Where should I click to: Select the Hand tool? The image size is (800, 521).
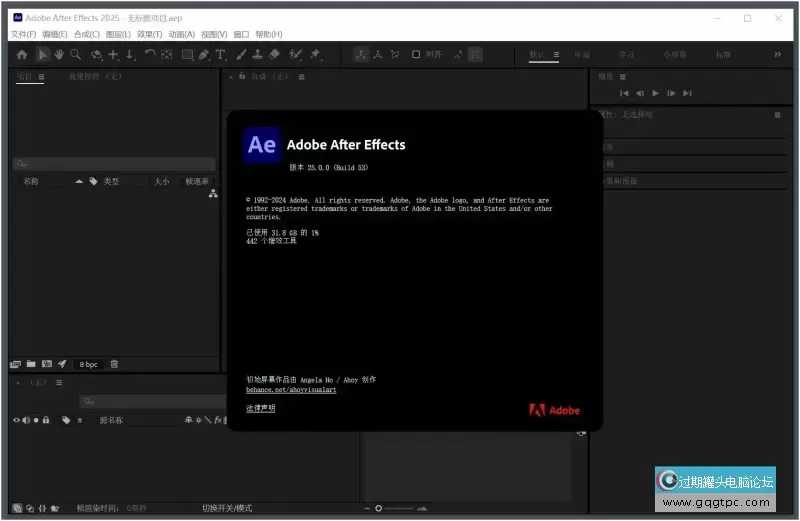click(x=59, y=55)
